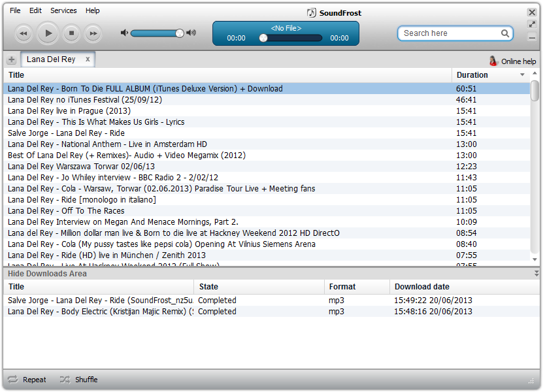Click the <No File> track display
The width and height of the screenshot is (543, 392).
[x=286, y=28]
